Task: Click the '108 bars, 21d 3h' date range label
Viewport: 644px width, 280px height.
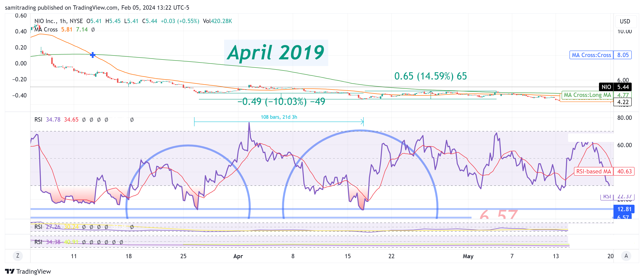Action: point(279,117)
